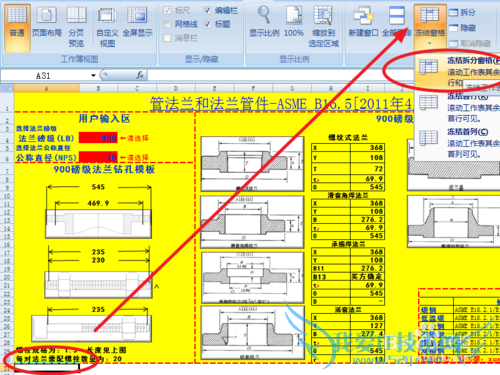Select column C header
The height and width of the screenshot is (375, 500).
pyautogui.click(x=137, y=88)
